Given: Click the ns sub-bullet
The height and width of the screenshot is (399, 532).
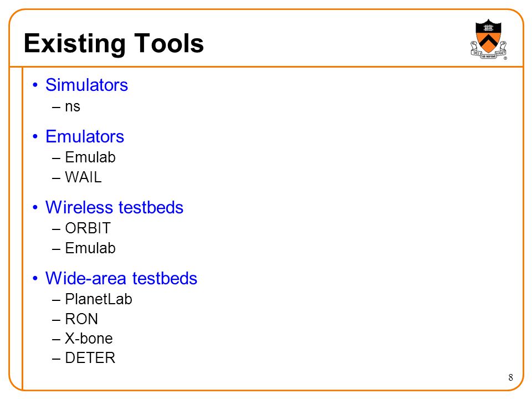Looking at the screenshot, I should pyautogui.click(x=73, y=107).
